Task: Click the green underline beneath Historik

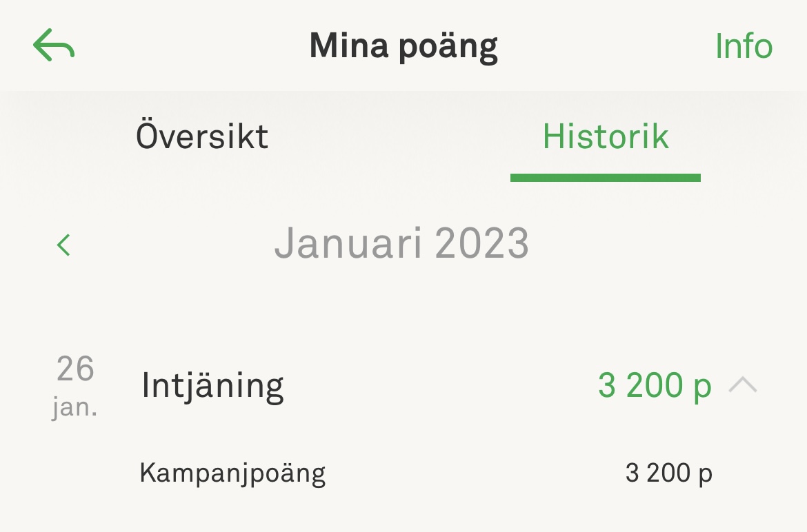Action: (606, 178)
